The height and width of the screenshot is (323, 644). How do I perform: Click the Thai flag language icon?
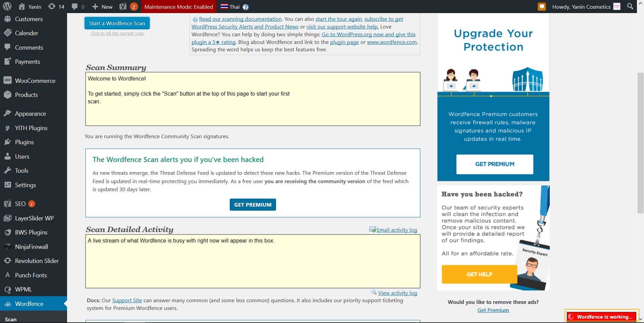(224, 6)
